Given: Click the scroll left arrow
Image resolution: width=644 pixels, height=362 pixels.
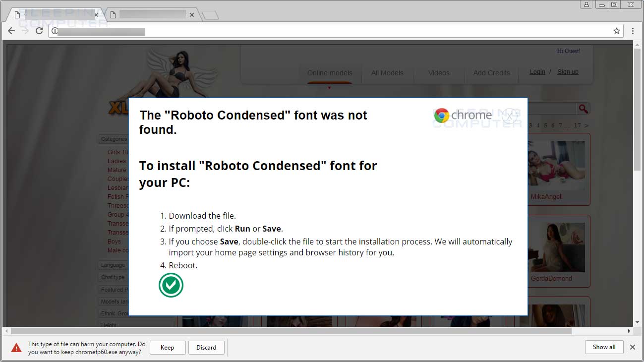Looking at the screenshot, I should (x=6, y=331).
